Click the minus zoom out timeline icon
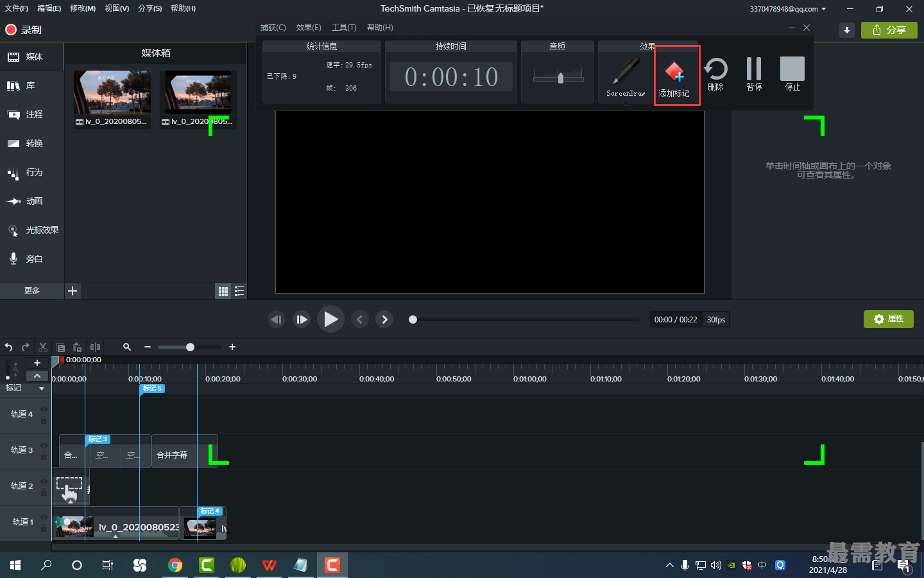This screenshot has width=924, height=578. tap(148, 347)
